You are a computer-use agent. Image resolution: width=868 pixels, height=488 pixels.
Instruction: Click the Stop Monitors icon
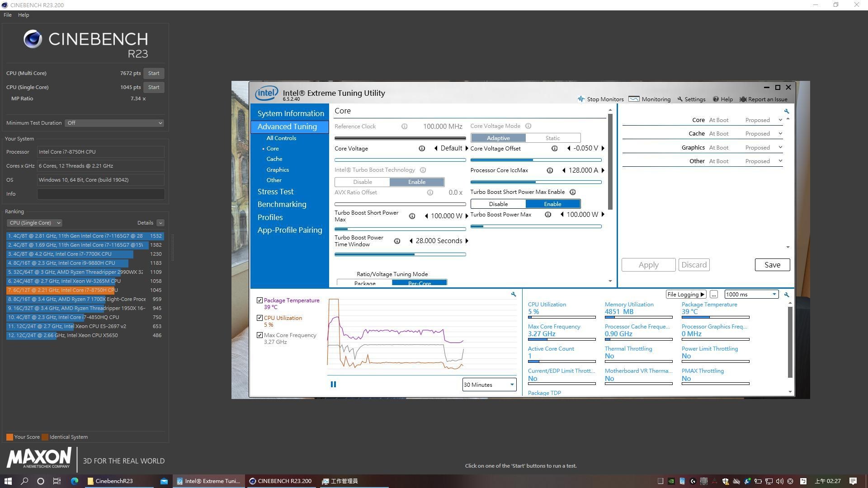point(581,99)
